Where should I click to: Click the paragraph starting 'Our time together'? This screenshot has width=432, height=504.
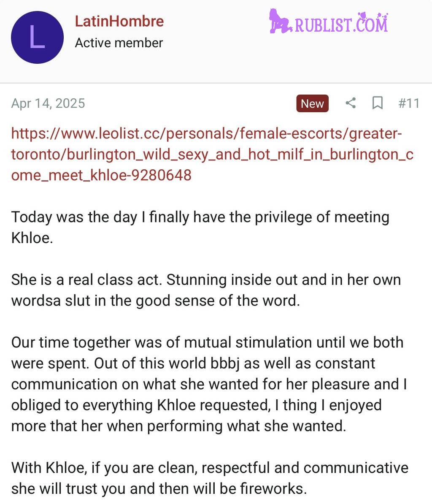(209, 384)
